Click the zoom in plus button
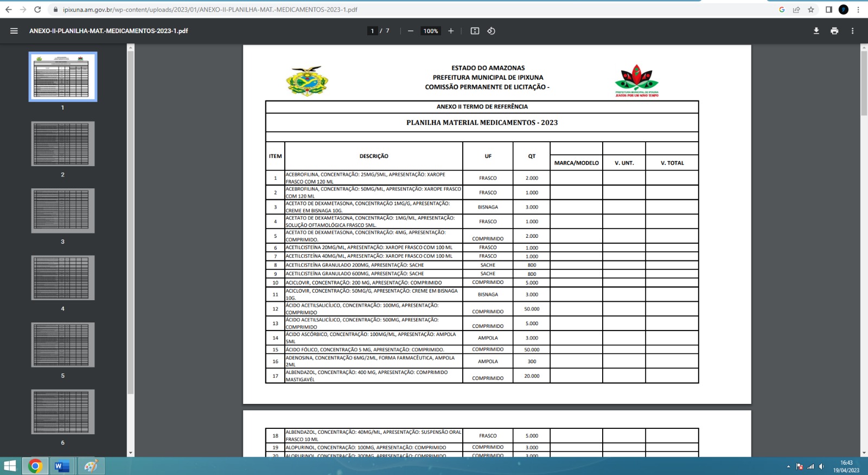868x475 pixels. [451, 31]
